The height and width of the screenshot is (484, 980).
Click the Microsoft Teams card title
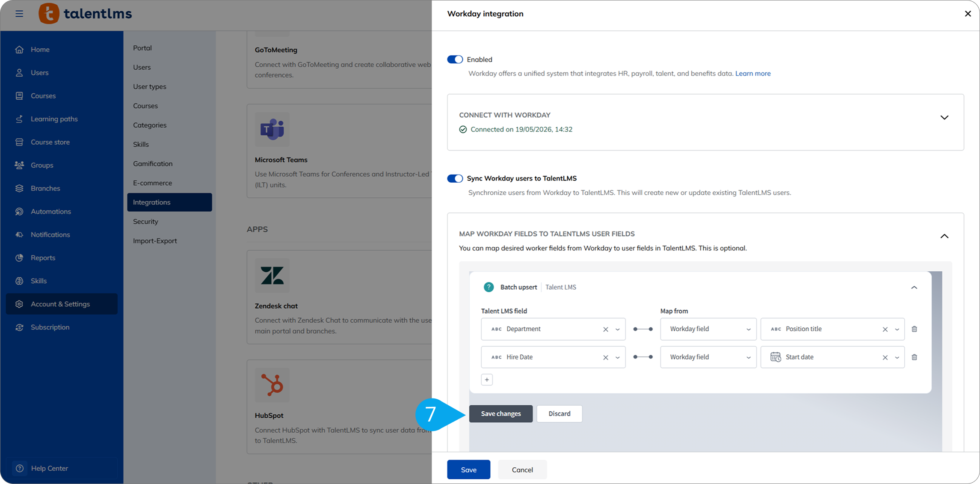pos(281,160)
